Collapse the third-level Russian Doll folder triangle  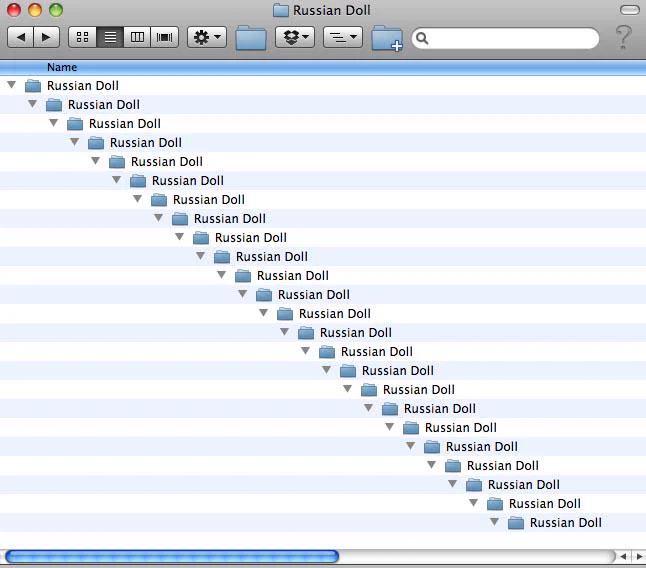click(x=54, y=123)
